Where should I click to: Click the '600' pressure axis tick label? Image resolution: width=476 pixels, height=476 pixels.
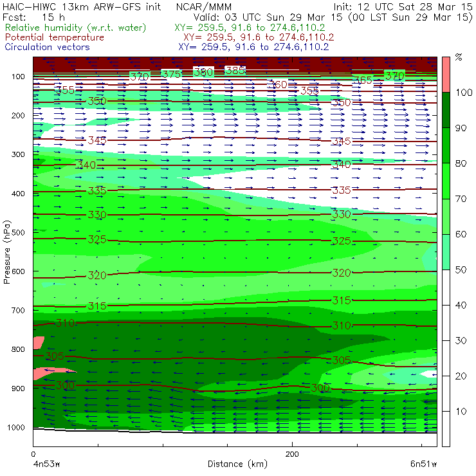pyautogui.click(x=18, y=271)
